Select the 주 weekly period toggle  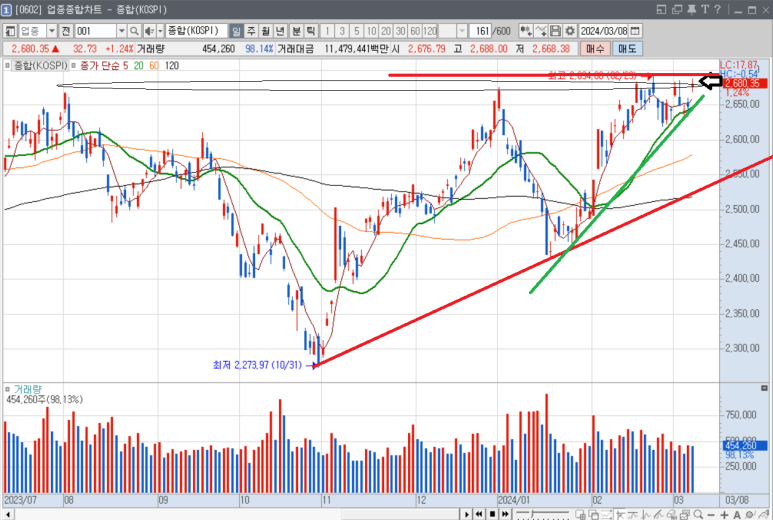(251, 31)
